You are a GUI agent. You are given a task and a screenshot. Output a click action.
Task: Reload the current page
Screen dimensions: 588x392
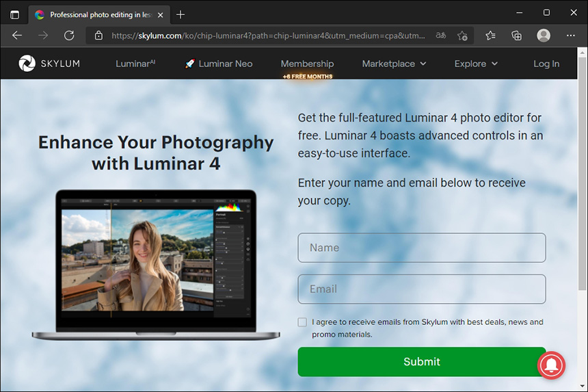pos(69,36)
